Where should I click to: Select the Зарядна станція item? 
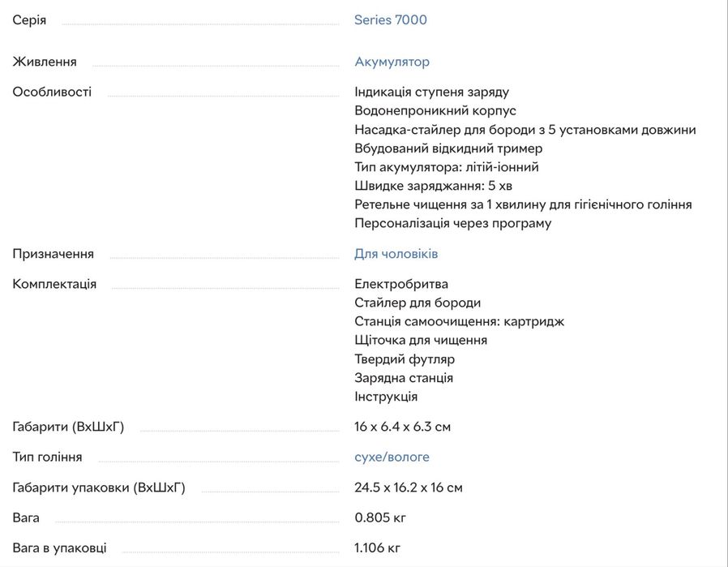tap(403, 378)
